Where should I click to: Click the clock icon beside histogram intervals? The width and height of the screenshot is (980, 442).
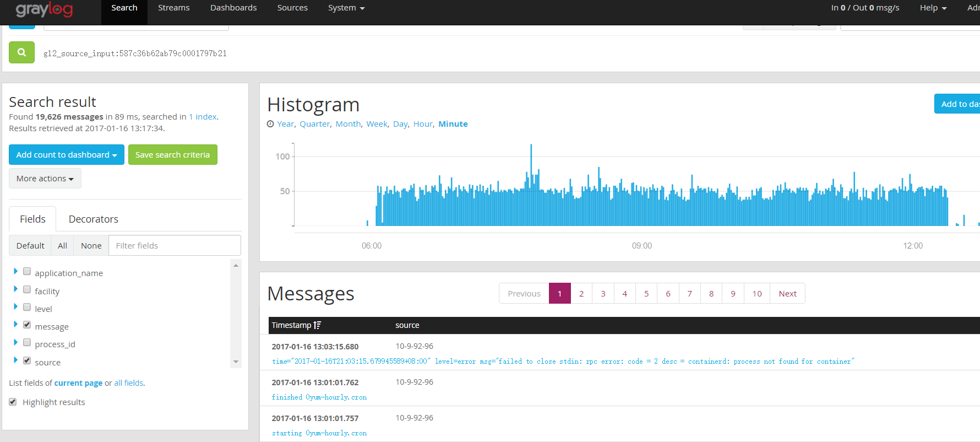pyautogui.click(x=270, y=124)
